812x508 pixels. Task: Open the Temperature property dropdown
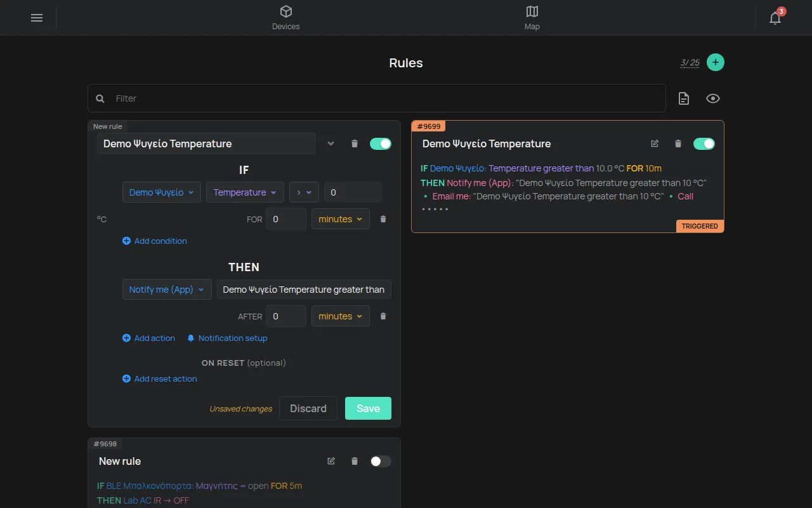pyautogui.click(x=245, y=192)
